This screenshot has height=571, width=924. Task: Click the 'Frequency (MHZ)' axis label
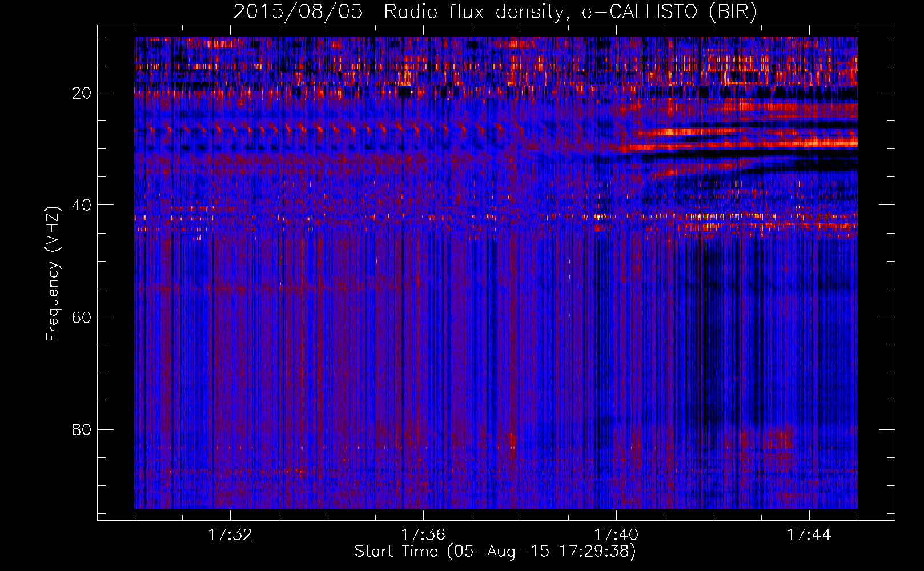pyautogui.click(x=53, y=274)
